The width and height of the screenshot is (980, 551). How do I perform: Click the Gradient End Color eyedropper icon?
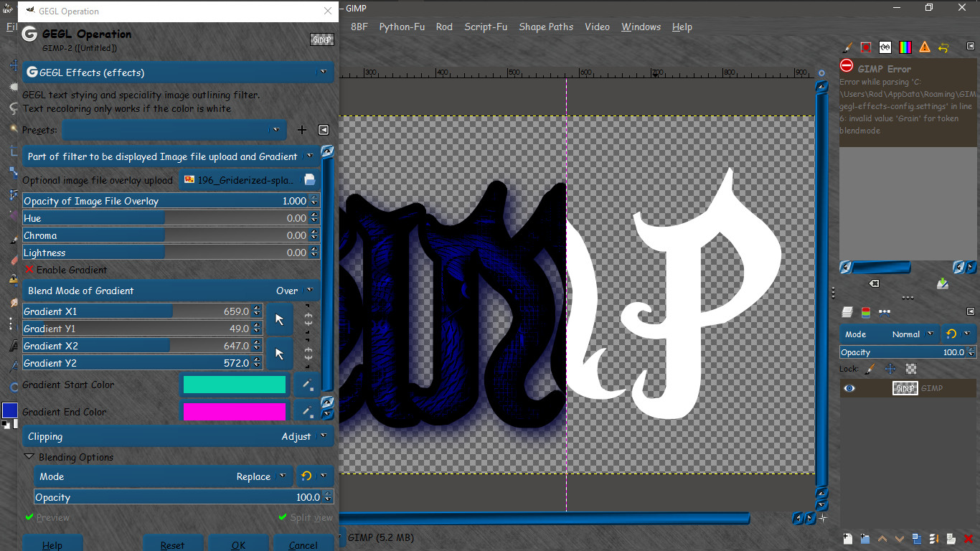pyautogui.click(x=307, y=411)
